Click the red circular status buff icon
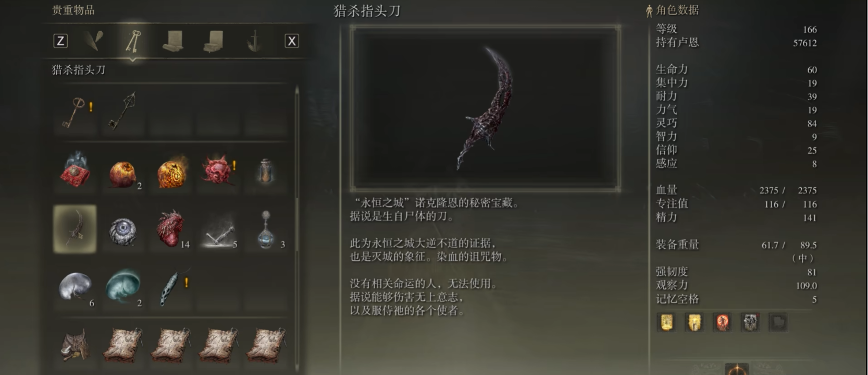Viewport: 868px width, 375px height. [x=723, y=322]
